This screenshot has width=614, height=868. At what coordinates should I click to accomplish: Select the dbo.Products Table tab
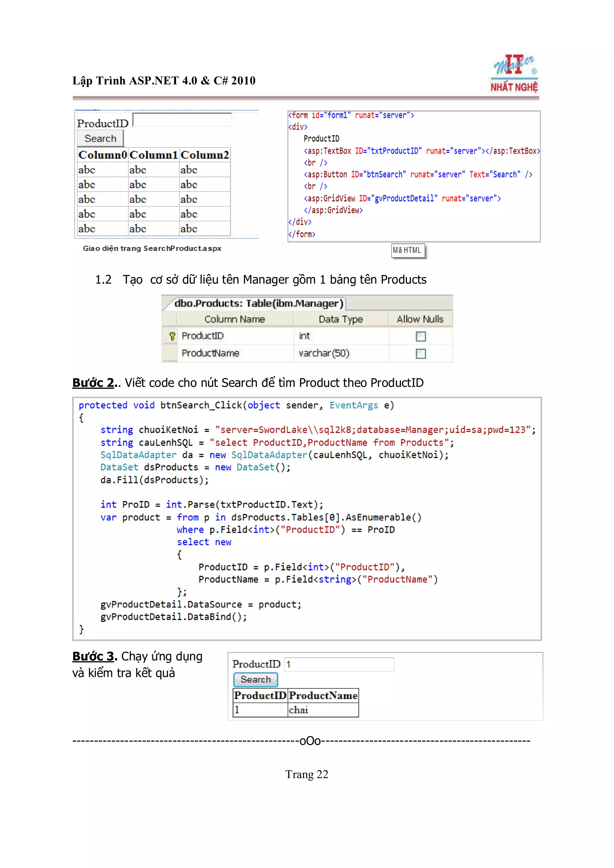[x=258, y=303]
